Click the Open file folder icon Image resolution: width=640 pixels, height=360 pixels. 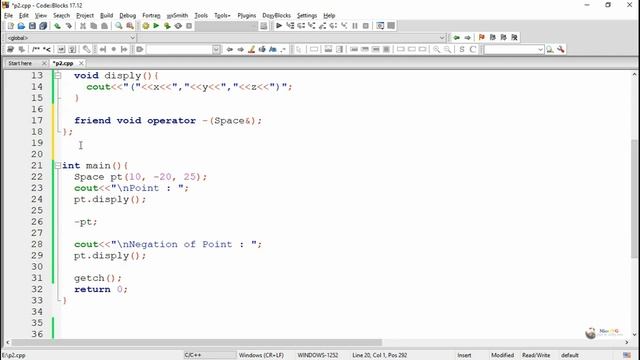click(x=21, y=26)
